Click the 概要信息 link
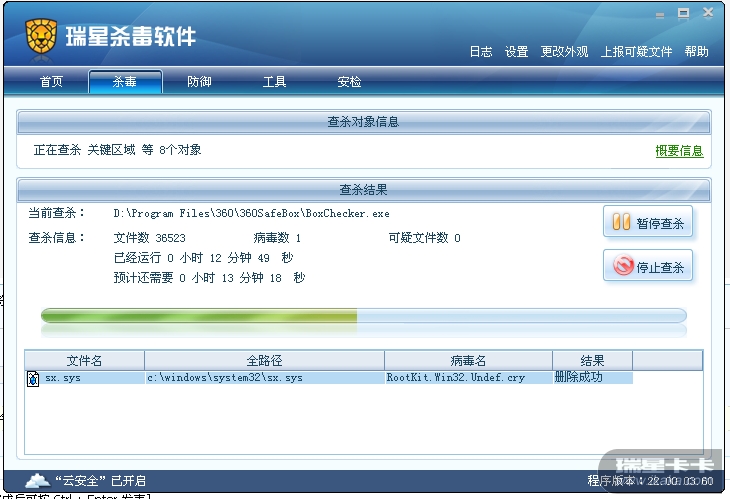The width and height of the screenshot is (730, 499). click(679, 151)
